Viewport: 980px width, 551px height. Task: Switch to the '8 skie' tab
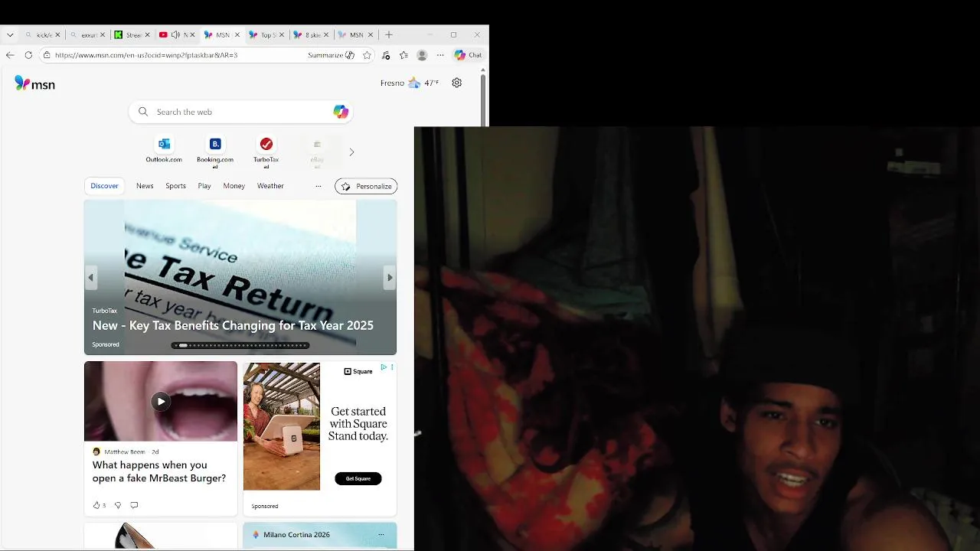pyautogui.click(x=311, y=35)
